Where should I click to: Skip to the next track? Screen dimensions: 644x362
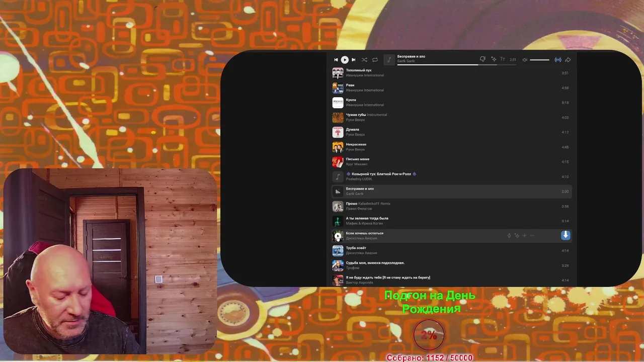[x=353, y=60]
